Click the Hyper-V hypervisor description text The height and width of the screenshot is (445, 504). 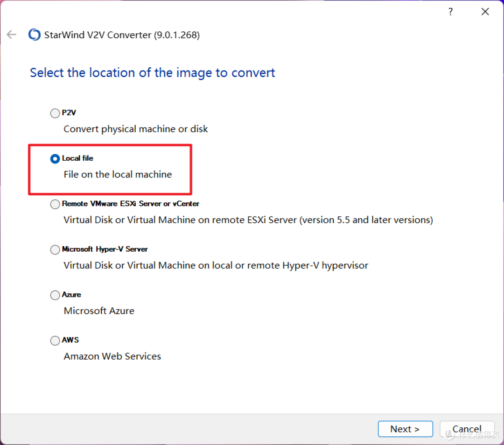tap(216, 265)
